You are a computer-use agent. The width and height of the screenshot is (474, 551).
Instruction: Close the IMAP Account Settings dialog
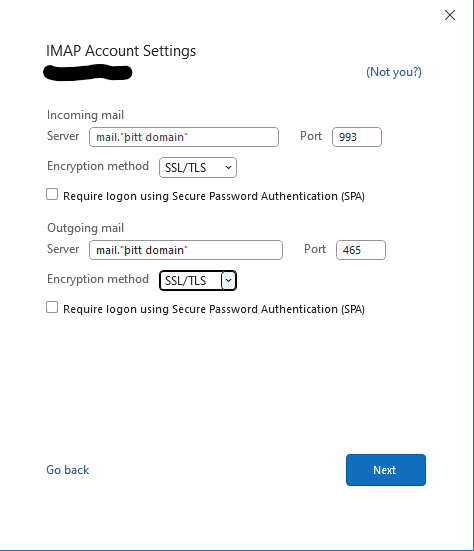[x=450, y=15]
